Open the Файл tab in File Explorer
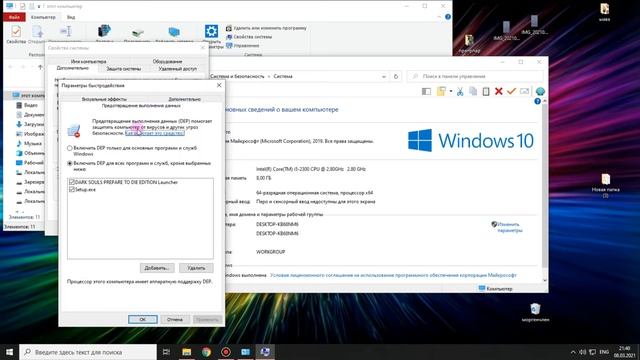Viewport: 640px width, 360px height. tap(14, 17)
